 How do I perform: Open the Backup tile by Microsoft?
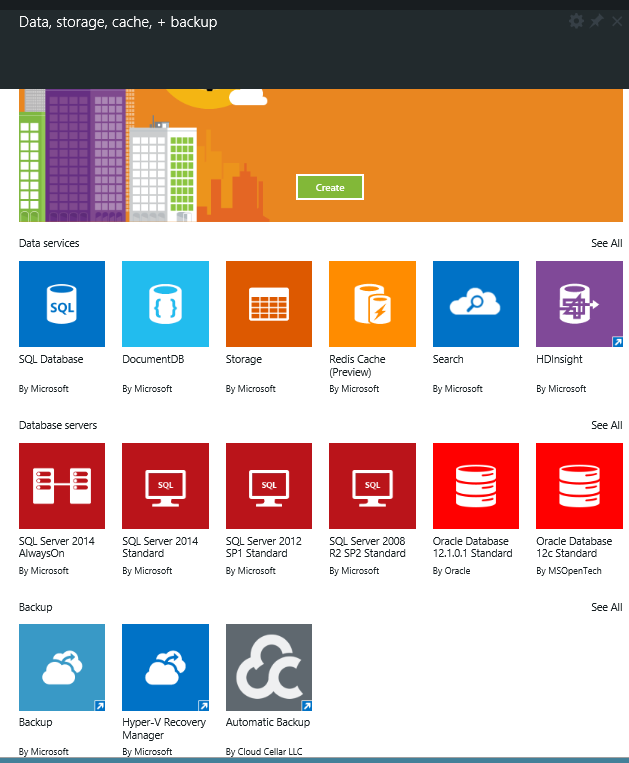62,667
